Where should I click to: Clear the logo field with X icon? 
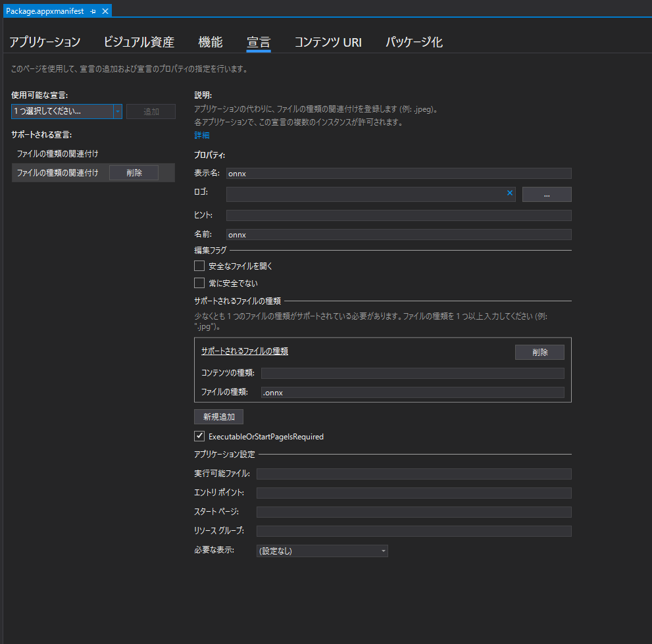[x=509, y=193]
